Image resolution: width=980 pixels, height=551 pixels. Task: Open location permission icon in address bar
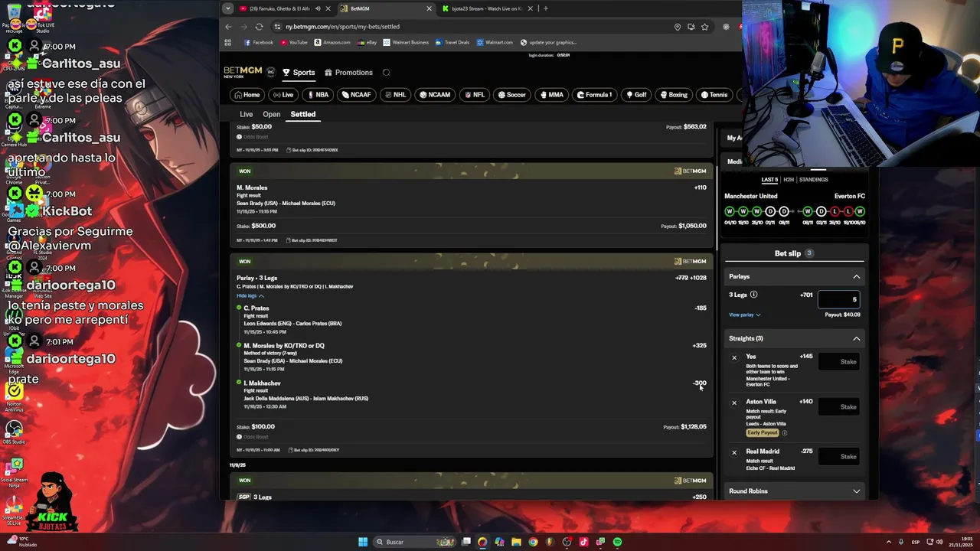click(677, 27)
